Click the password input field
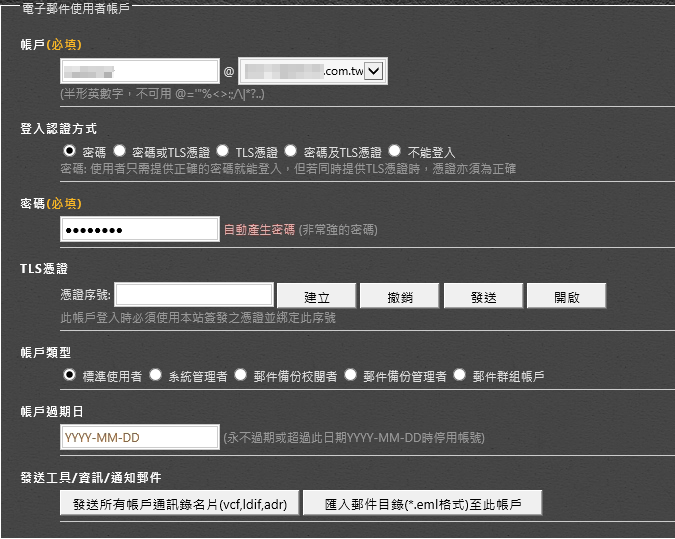 (139, 229)
